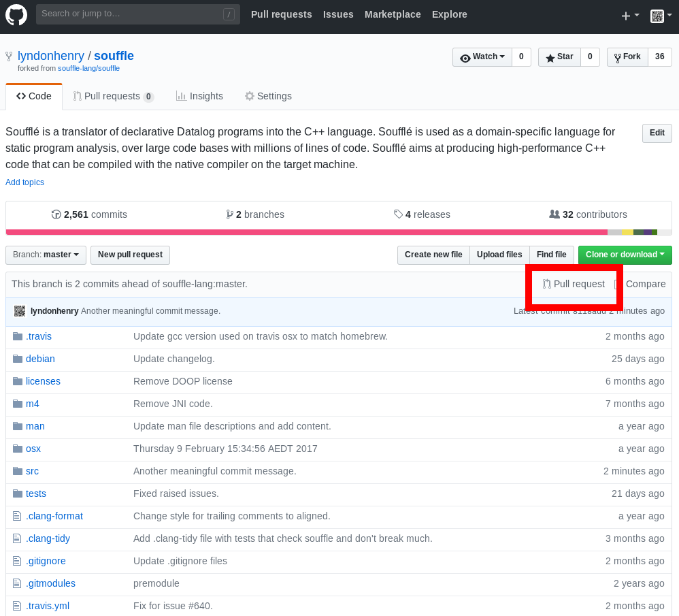The image size is (679, 616).
Task: View the 4 releases
Action: pos(422,214)
